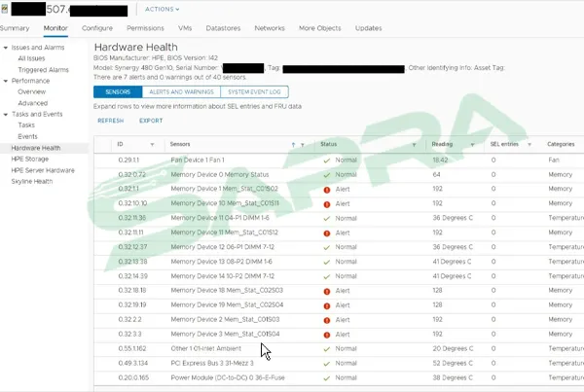This screenshot has width=584, height=392.
Task: Open the Configure tab
Action: tap(97, 28)
